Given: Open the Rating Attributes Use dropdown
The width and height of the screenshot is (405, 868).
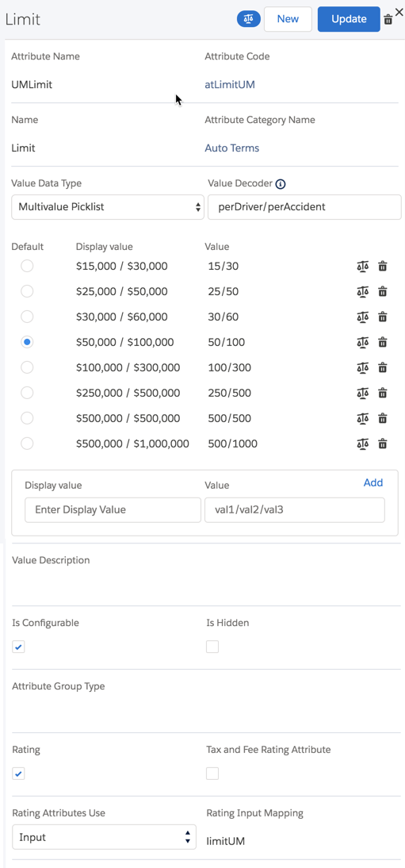Looking at the screenshot, I should pyautogui.click(x=104, y=838).
